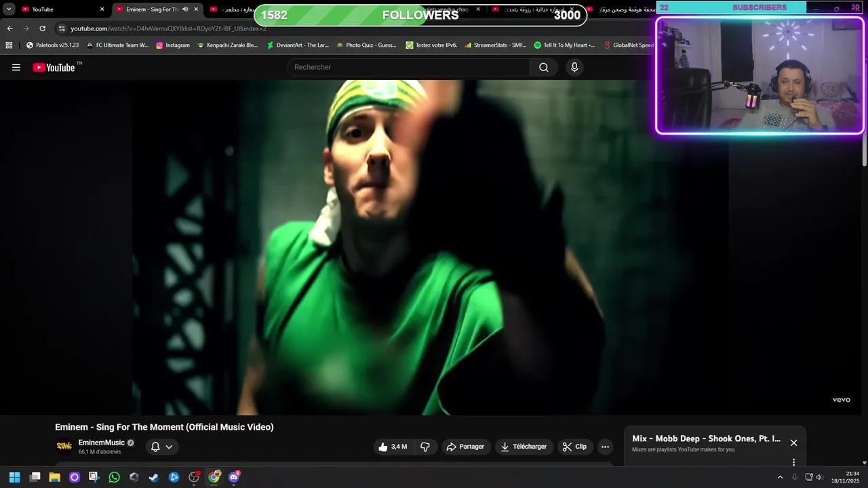Viewport: 868px width, 488px height.
Task: Open the GlobalNet Speed bookmark
Action: click(x=628, y=45)
